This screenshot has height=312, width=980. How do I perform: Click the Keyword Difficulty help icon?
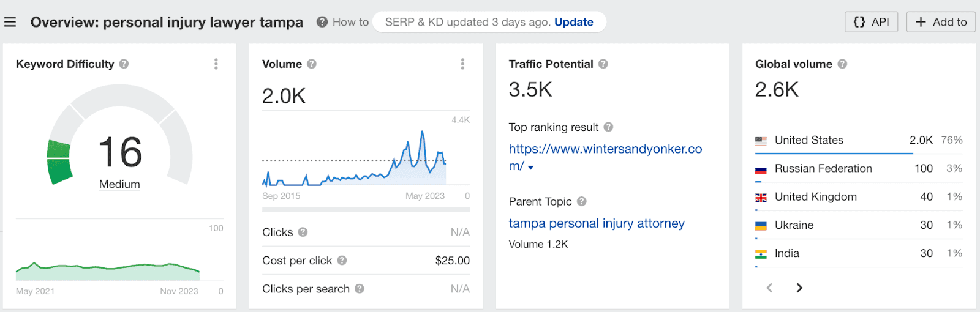point(124,64)
